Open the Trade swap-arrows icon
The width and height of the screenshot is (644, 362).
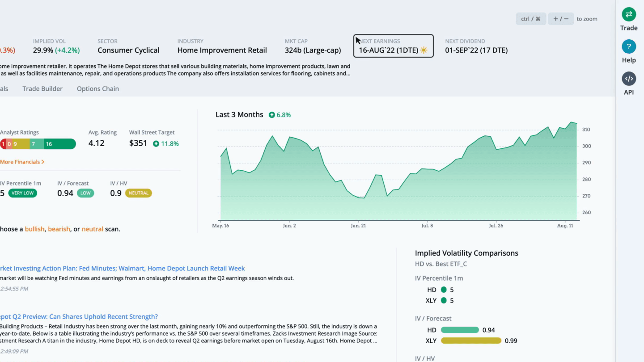629,14
